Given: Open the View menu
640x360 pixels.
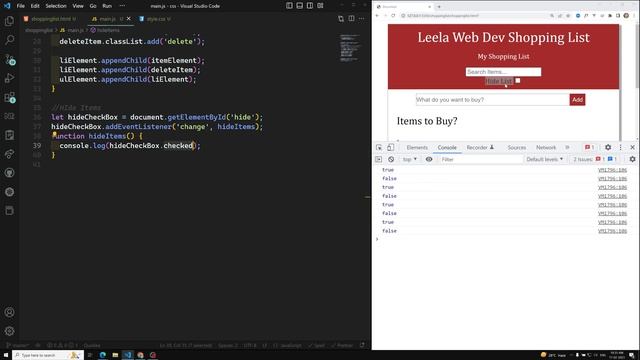Looking at the screenshot, I should coord(78,6).
